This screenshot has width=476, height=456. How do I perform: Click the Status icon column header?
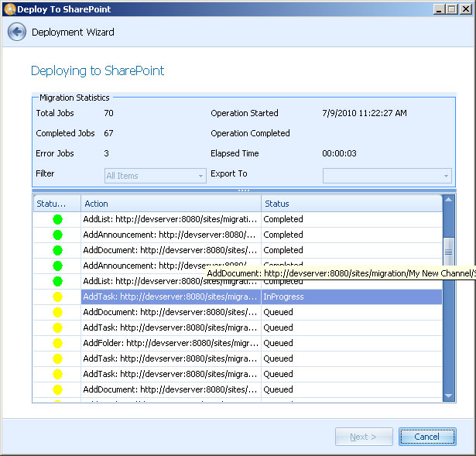click(x=57, y=204)
